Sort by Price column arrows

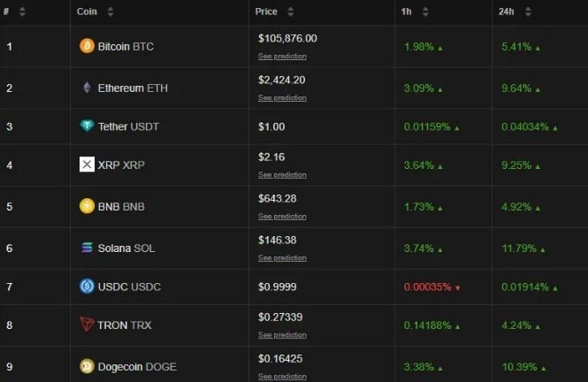(291, 12)
